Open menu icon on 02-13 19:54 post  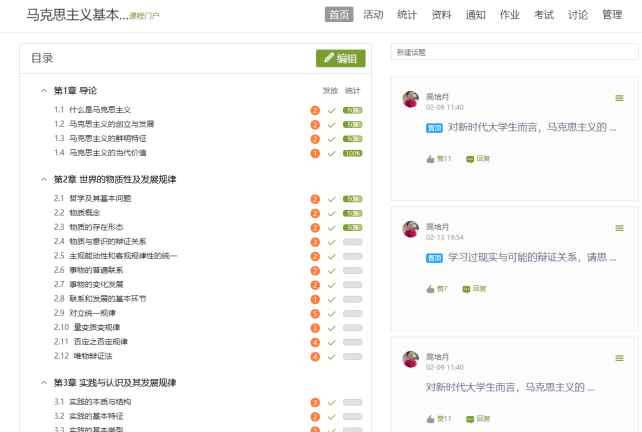click(619, 228)
